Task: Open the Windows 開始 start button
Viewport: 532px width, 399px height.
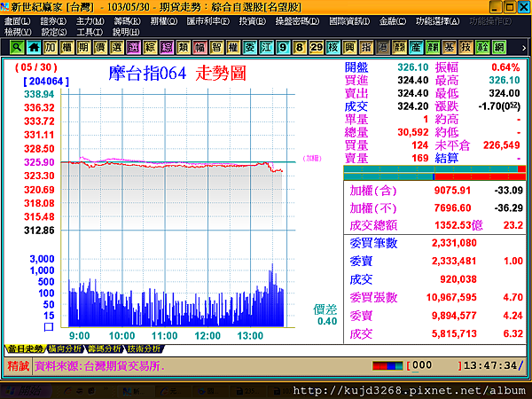Action: click(x=27, y=391)
